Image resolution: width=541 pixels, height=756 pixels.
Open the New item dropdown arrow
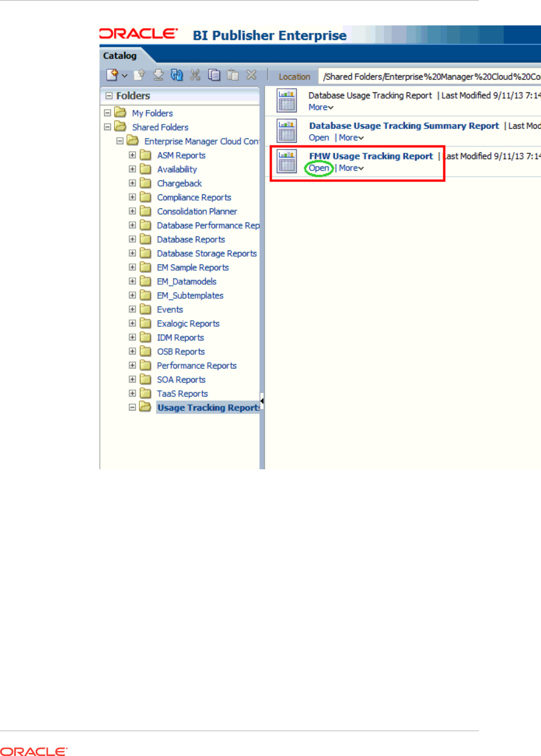(x=124, y=76)
